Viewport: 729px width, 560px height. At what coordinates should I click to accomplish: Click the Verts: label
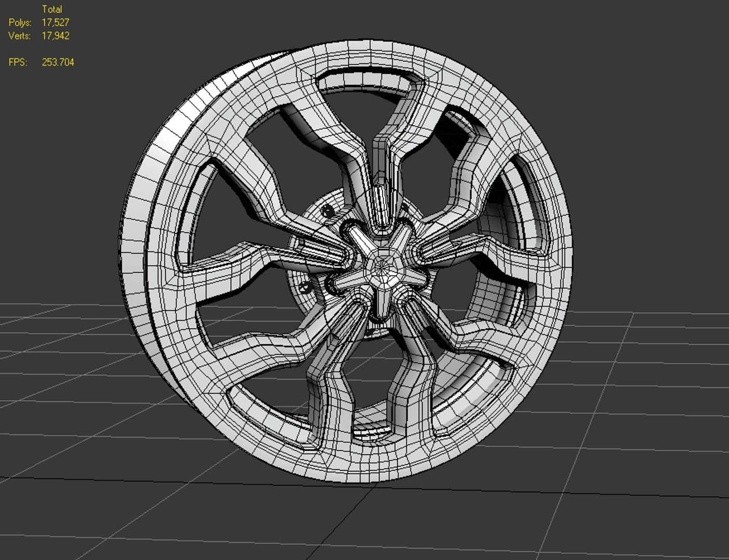pyautogui.click(x=19, y=36)
